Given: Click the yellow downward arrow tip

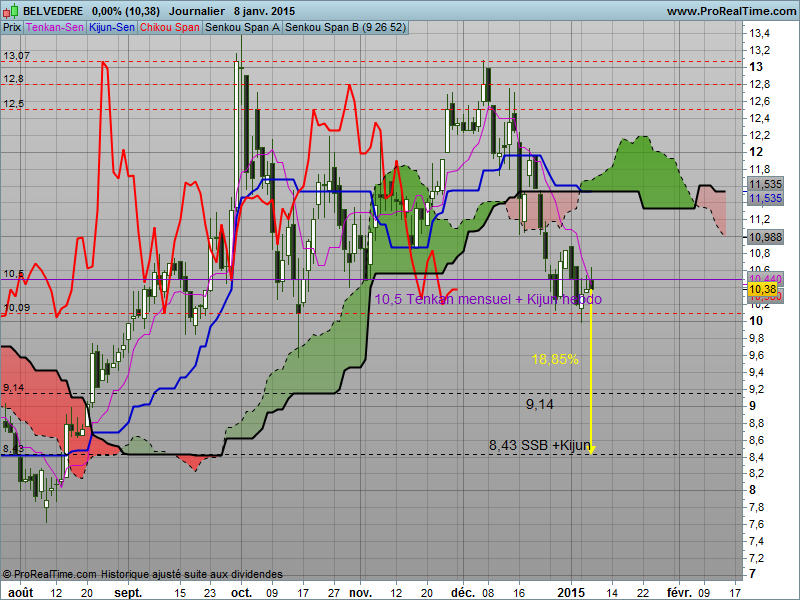Looking at the screenshot, I should click(x=591, y=451).
